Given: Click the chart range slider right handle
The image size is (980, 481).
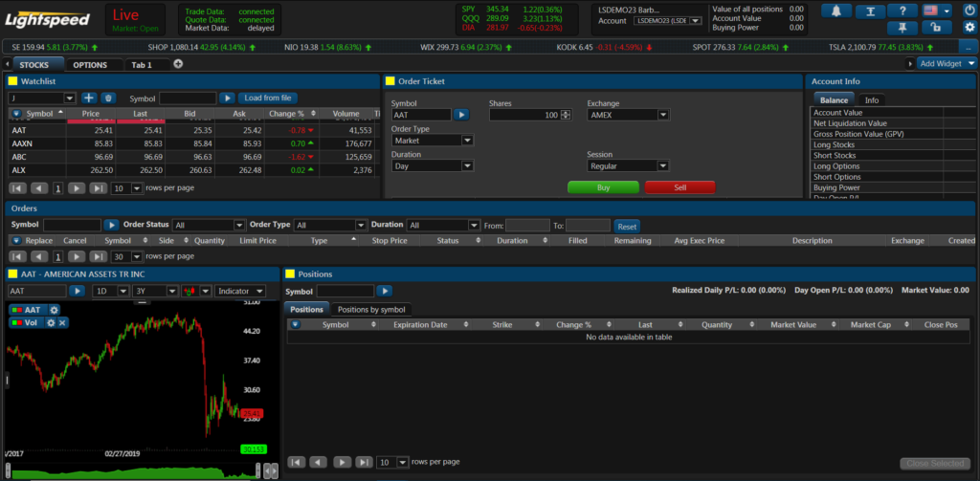Looking at the screenshot, I should (257, 471).
